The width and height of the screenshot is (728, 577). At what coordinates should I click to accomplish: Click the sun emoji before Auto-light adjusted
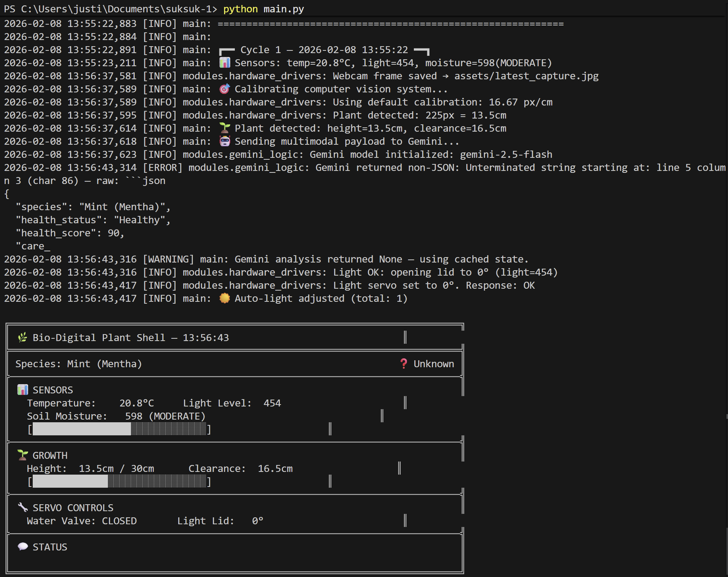pyautogui.click(x=225, y=298)
